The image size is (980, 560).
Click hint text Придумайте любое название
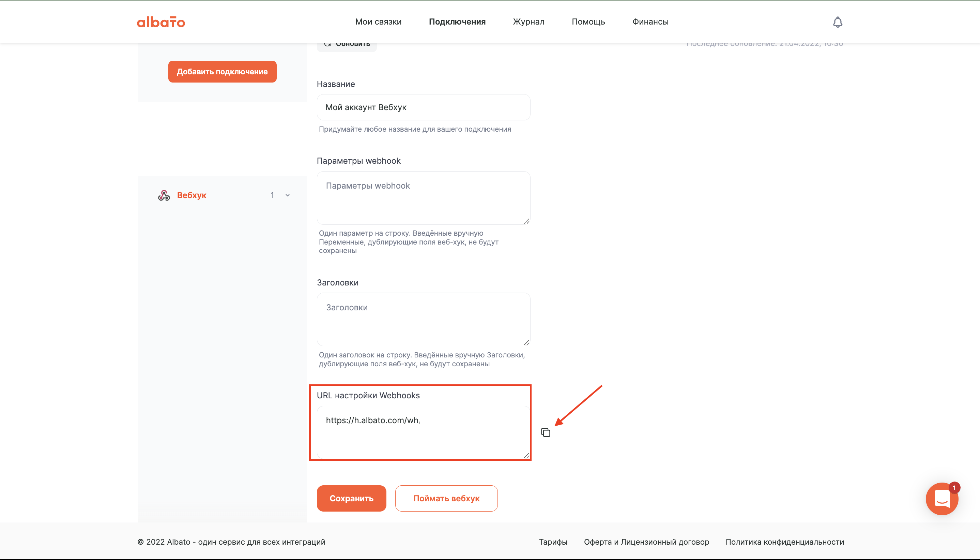coord(415,129)
